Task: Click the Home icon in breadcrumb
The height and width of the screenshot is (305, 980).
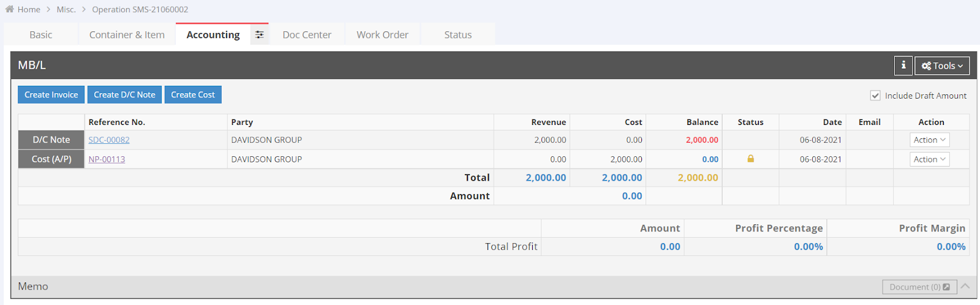Action: [9, 9]
